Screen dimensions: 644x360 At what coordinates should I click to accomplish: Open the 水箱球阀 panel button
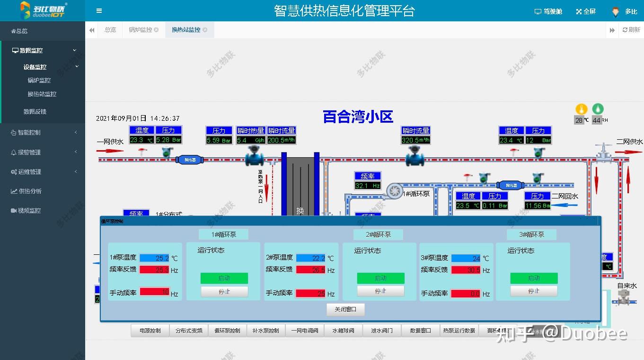click(343, 331)
